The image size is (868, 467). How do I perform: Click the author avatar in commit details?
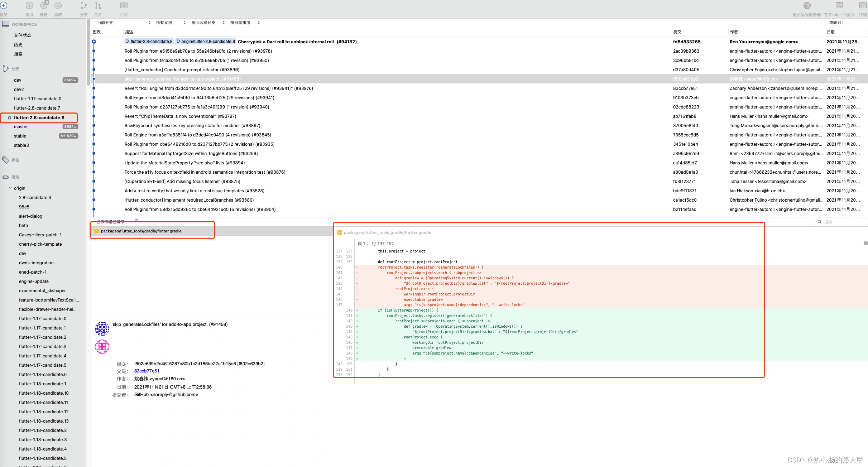coord(102,328)
